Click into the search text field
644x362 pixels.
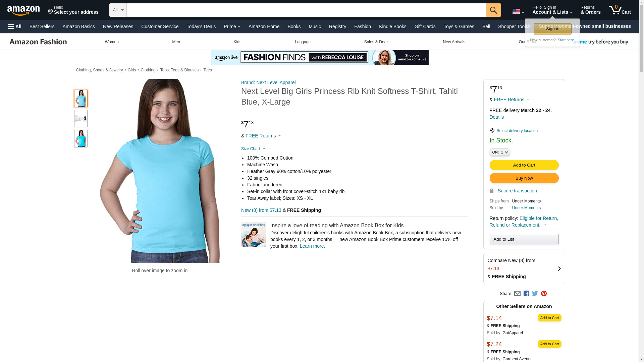click(306, 10)
